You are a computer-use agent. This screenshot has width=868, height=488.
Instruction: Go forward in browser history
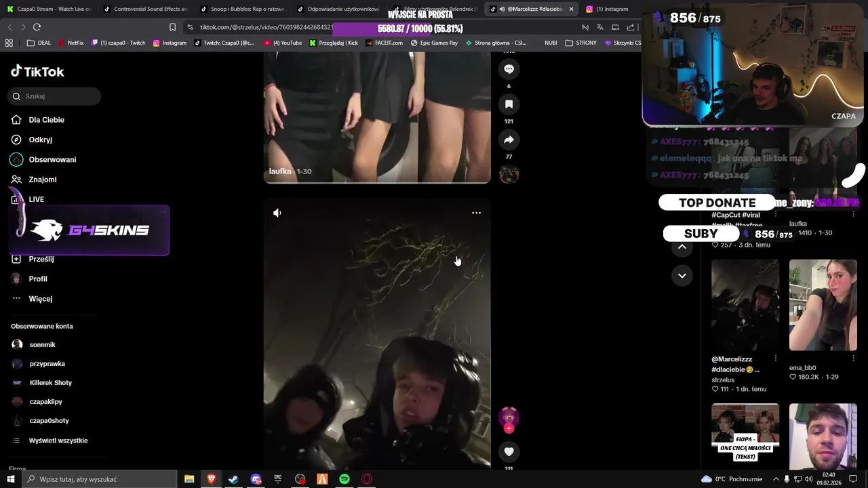23,27
